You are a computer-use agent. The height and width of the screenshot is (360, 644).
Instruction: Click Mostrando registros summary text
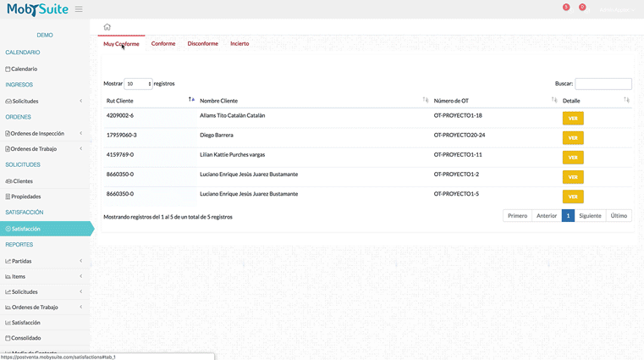tap(168, 217)
